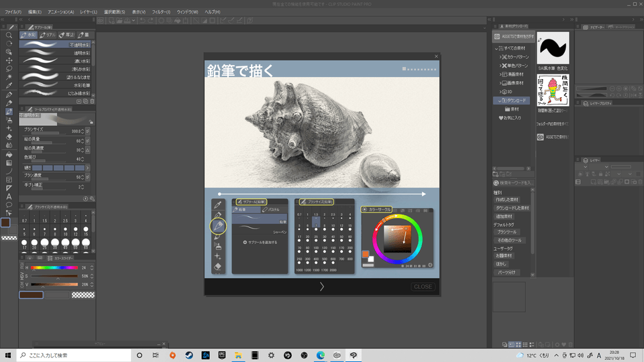Viewport: 644px width, 362px height.
Task: Select the Blend tool
Action: coord(9,145)
